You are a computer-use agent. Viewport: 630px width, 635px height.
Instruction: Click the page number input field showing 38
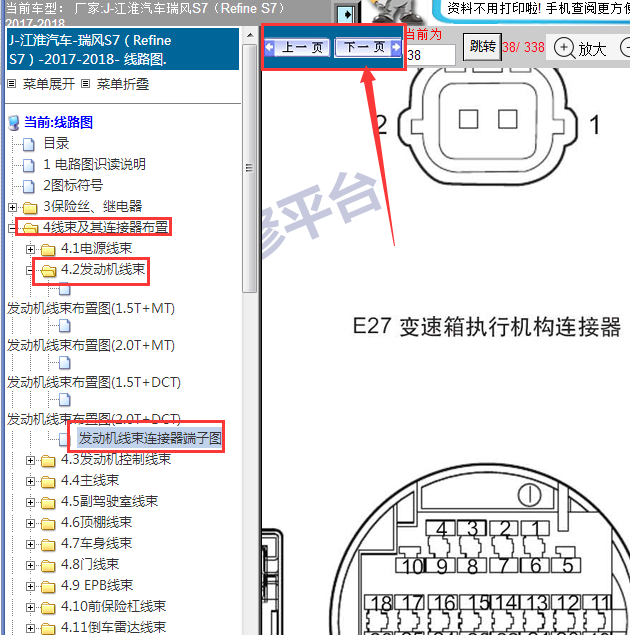(431, 55)
